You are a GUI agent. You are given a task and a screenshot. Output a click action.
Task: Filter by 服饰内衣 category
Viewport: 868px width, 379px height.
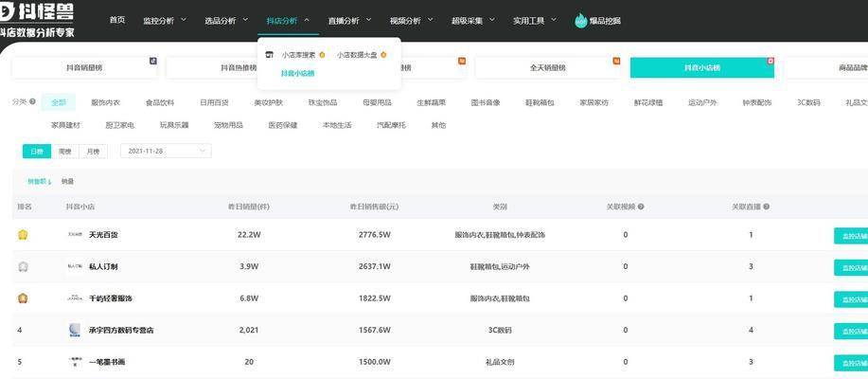pos(105,102)
